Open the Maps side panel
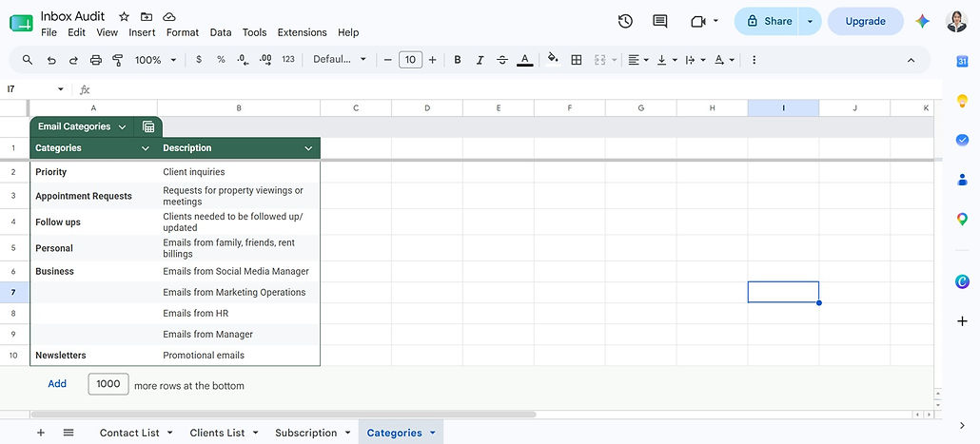The image size is (980, 444). pyautogui.click(x=963, y=220)
